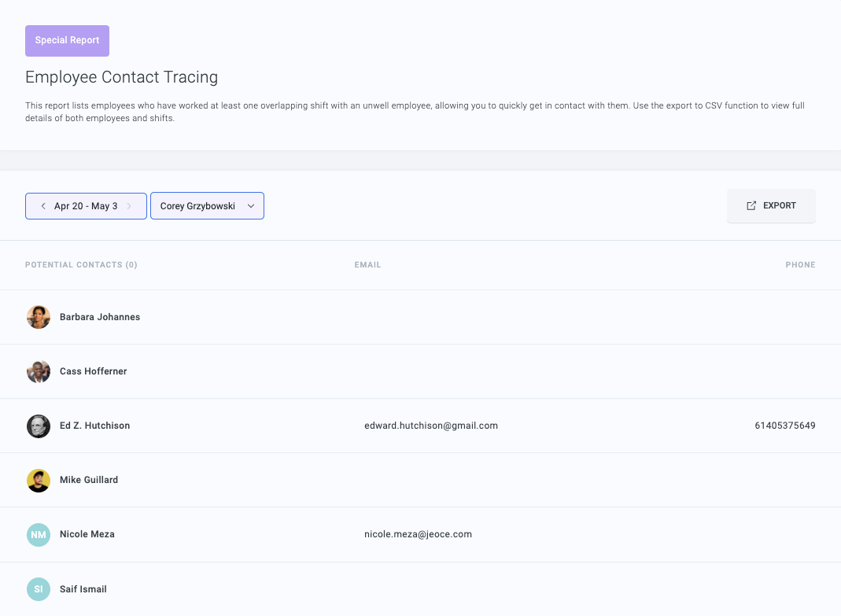The image size is (841, 616).
Task: Open the Corey Grzybowski employee dropdown
Action: point(207,206)
